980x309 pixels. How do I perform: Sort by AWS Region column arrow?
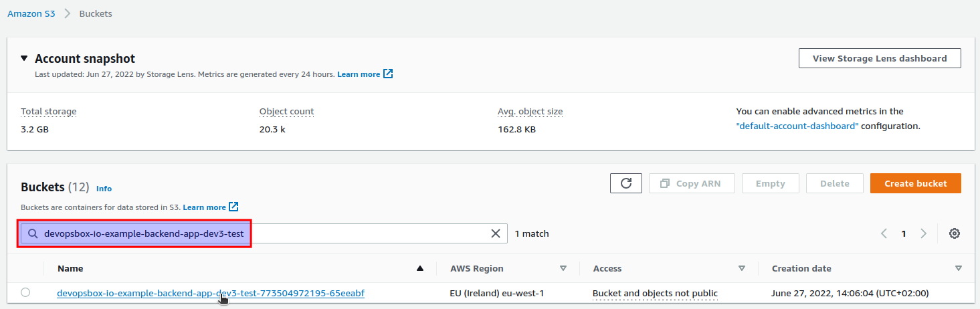(563, 268)
